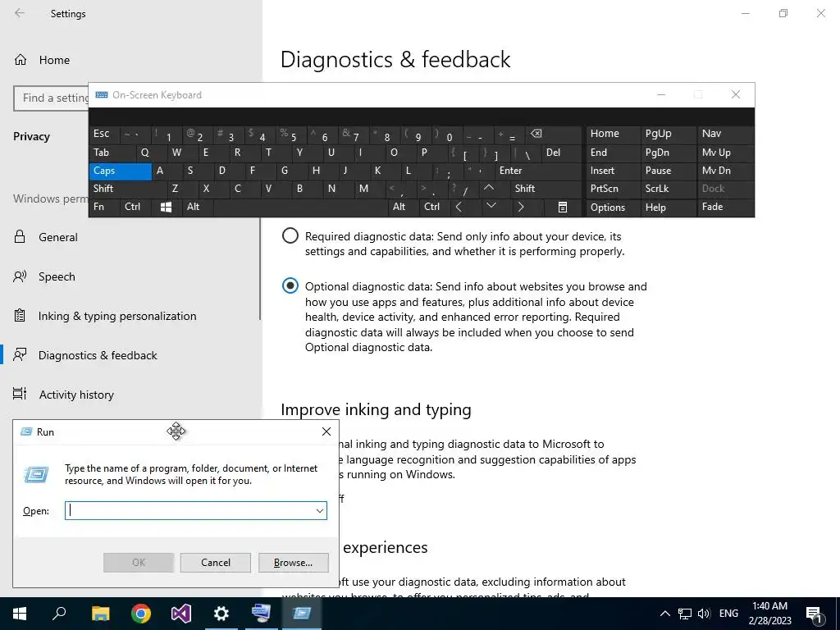Click the backspace key on On-Screen Keyboard
Image resolution: width=840 pixels, height=630 pixels.
click(x=536, y=134)
